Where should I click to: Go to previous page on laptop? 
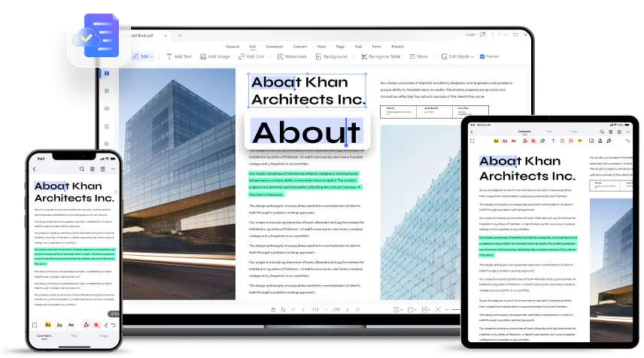pyautogui.click(x=303, y=310)
